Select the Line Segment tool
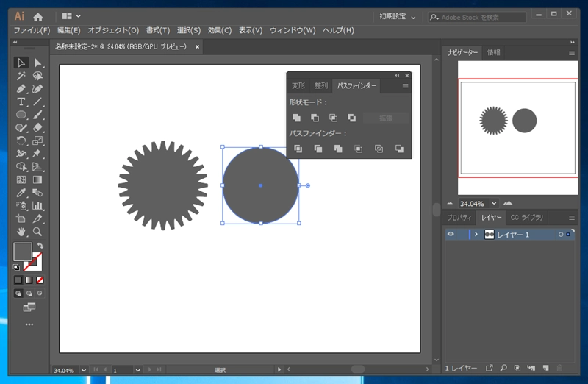Viewport: 588px width, 384px height. coord(37,102)
